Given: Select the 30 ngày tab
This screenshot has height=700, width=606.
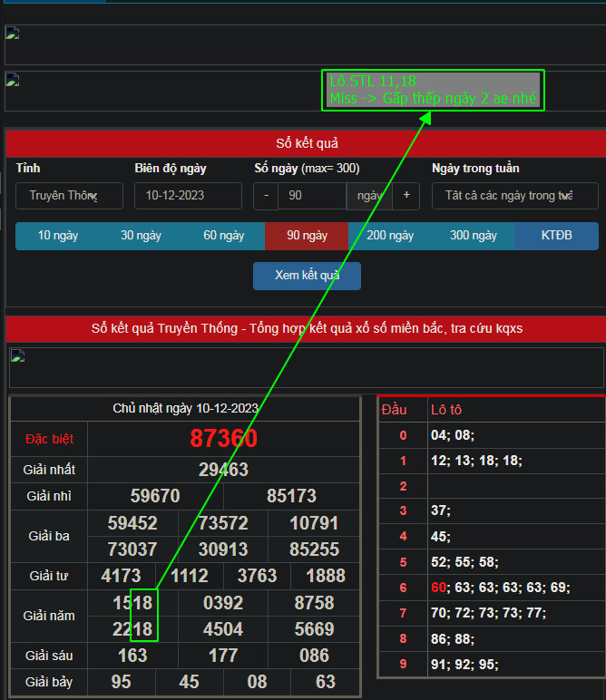Looking at the screenshot, I should (141, 236).
